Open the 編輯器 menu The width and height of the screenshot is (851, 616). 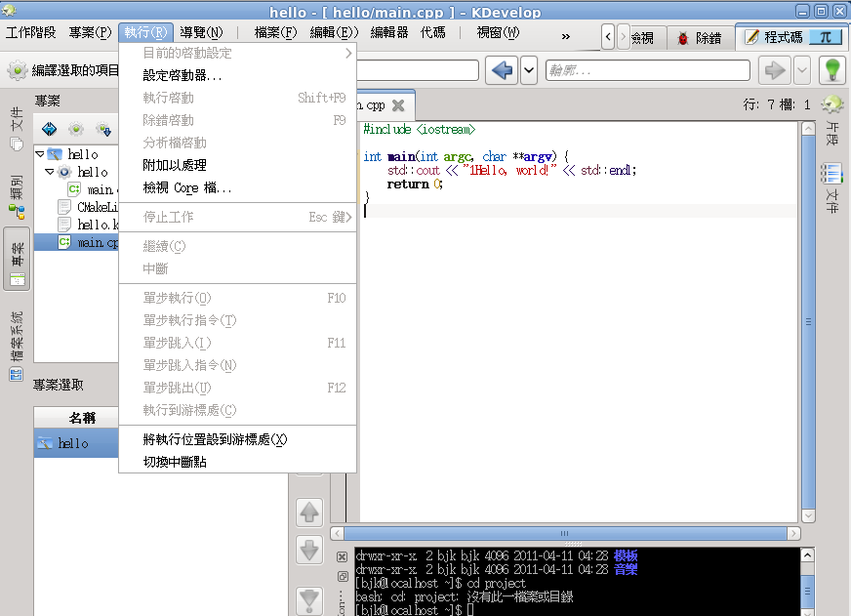(389, 32)
